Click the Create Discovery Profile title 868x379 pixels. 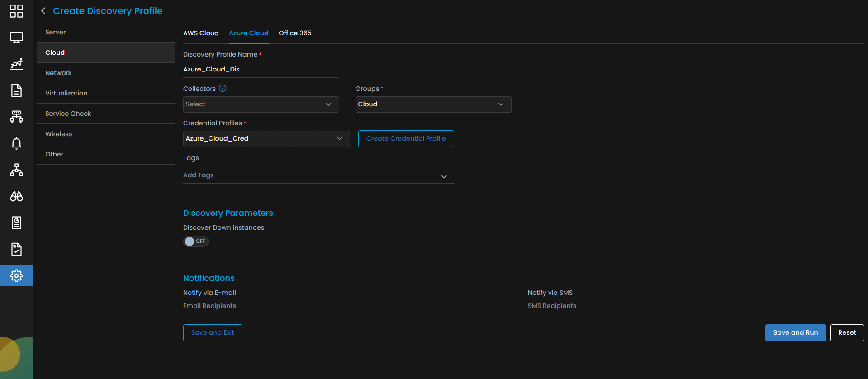(x=108, y=11)
